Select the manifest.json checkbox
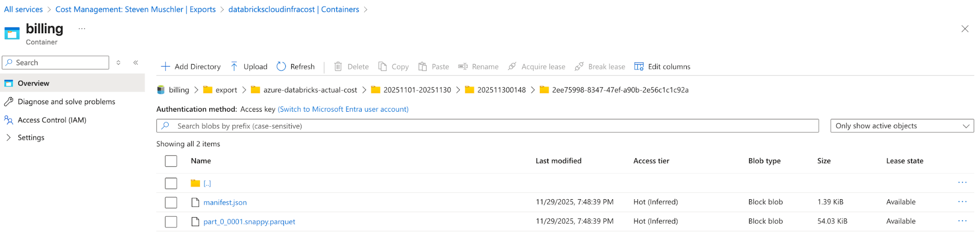This screenshot has width=980, height=234. click(x=171, y=202)
